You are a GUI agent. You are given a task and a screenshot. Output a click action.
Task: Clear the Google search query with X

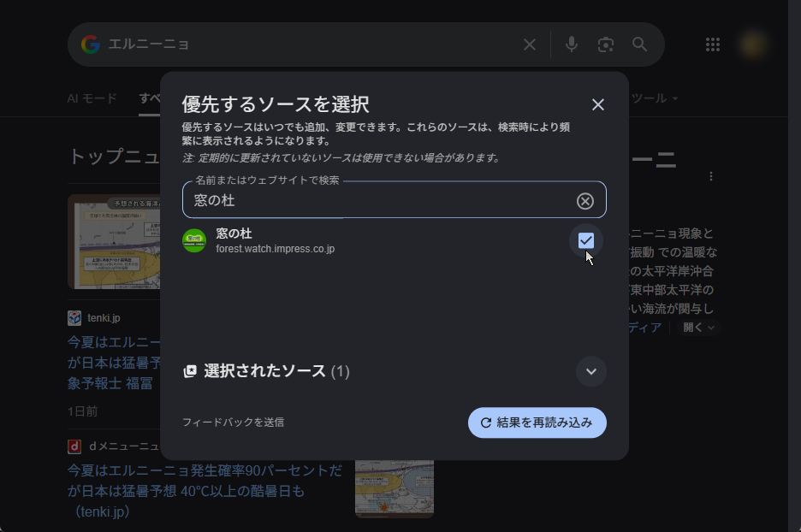(530, 44)
